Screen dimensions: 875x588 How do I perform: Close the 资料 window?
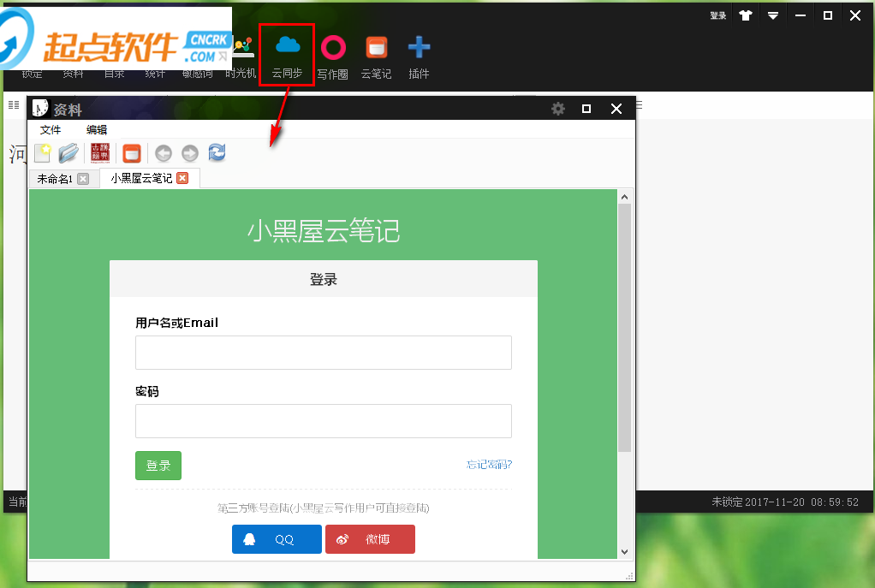coord(616,109)
